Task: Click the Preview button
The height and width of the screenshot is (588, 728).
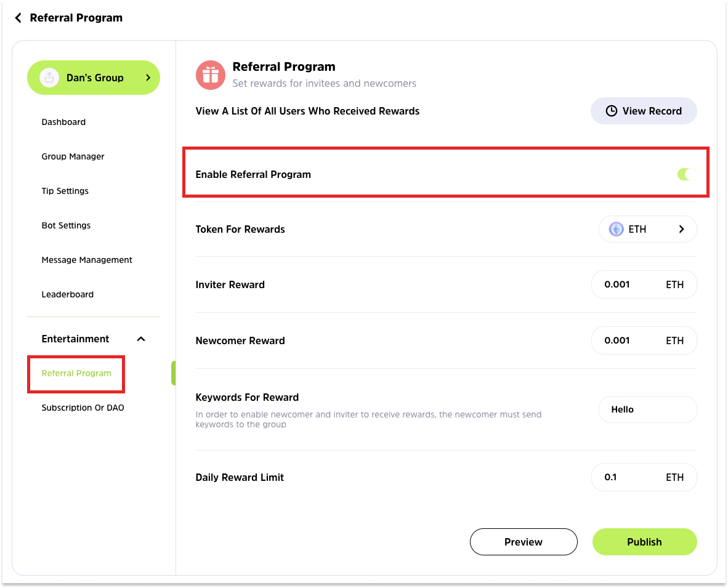Action: coord(523,542)
